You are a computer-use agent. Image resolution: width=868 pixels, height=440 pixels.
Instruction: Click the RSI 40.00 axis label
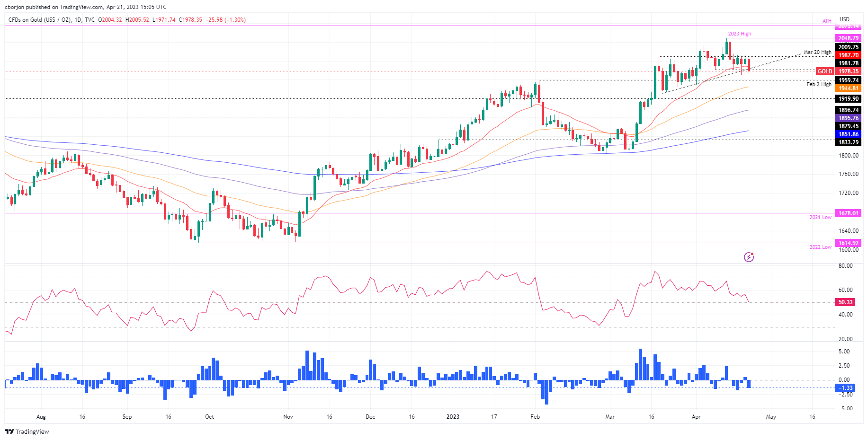845,315
